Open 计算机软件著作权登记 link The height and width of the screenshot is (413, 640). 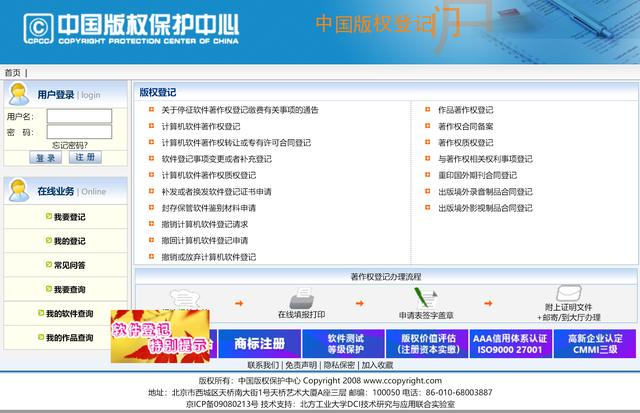(201, 126)
